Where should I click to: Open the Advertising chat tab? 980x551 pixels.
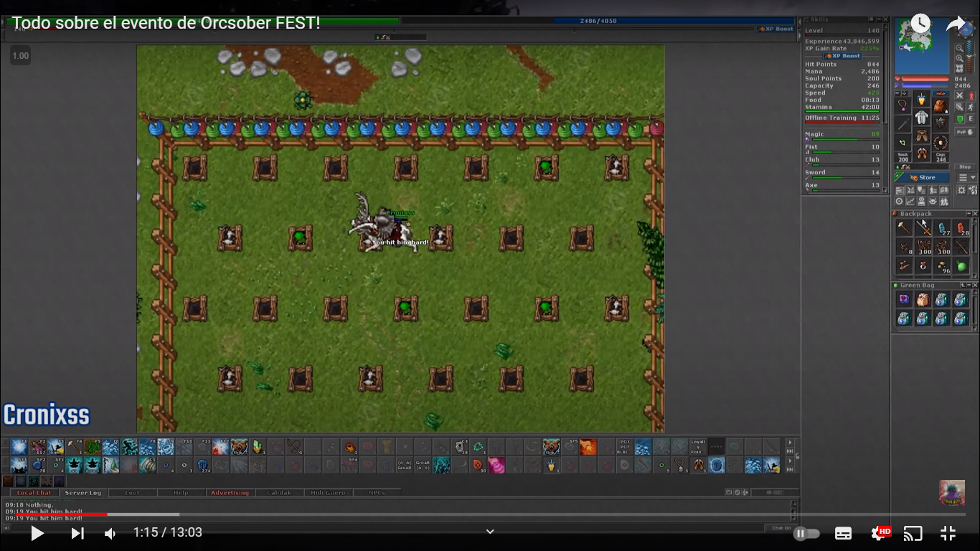pos(230,493)
